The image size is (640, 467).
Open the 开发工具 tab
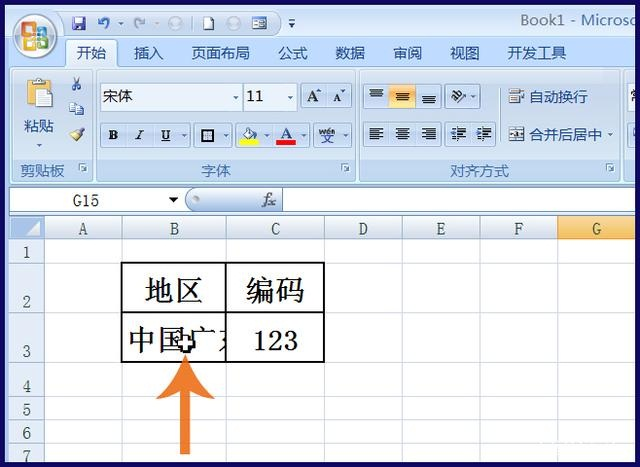[536, 53]
